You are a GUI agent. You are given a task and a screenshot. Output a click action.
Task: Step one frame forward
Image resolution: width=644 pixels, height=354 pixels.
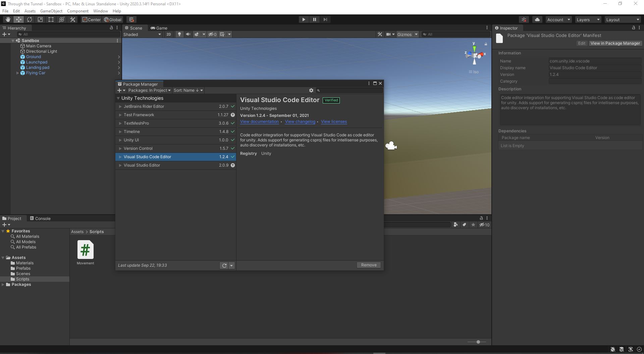[325, 19]
